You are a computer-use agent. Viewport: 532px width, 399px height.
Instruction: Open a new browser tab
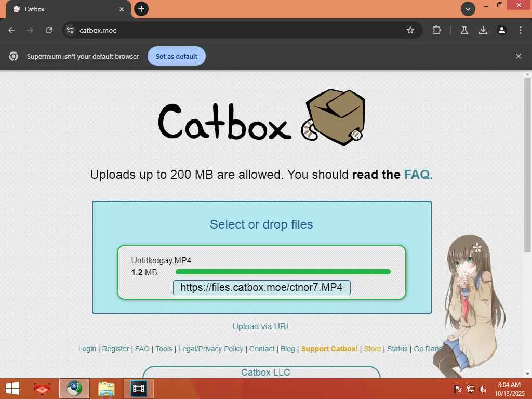tap(141, 9)
